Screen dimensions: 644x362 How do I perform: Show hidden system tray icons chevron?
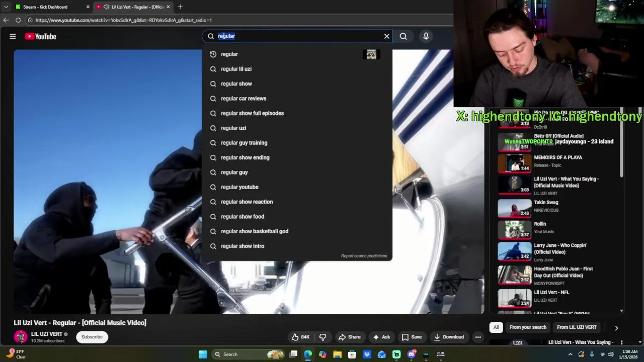pos(571,354)
